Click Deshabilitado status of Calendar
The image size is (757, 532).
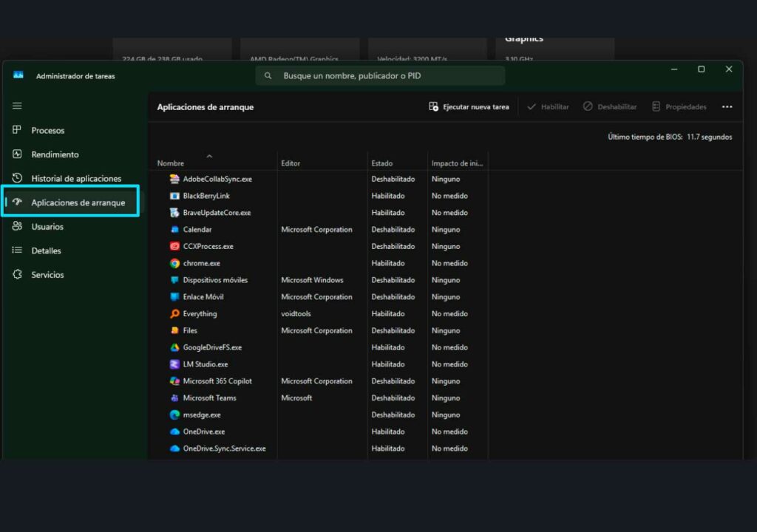click(393, 229)
